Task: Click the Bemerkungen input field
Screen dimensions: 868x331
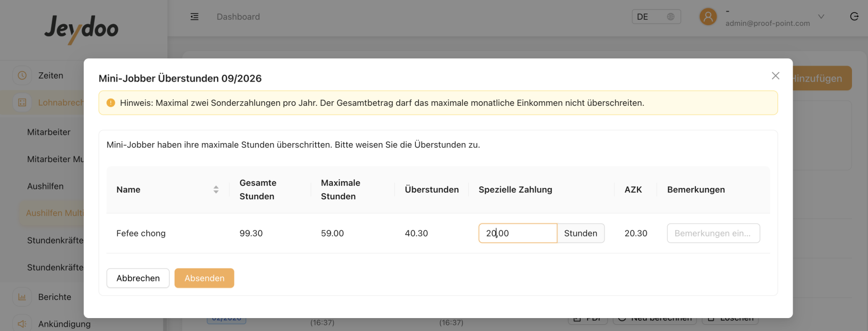Action: tap(714, 233)
